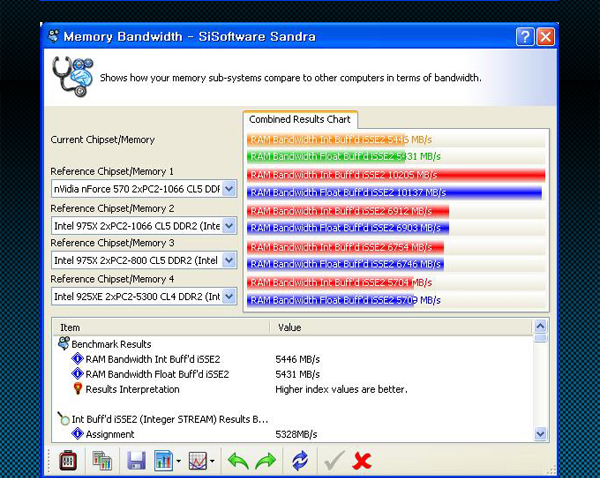600x478 pixels.
Task: Click the green Float 5431 MB/s bar
Action: click(x=326, y=157)
